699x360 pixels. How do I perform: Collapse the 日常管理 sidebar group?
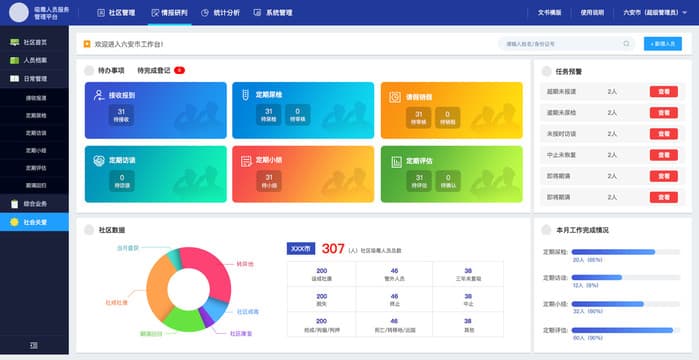[x=34, y=78]
